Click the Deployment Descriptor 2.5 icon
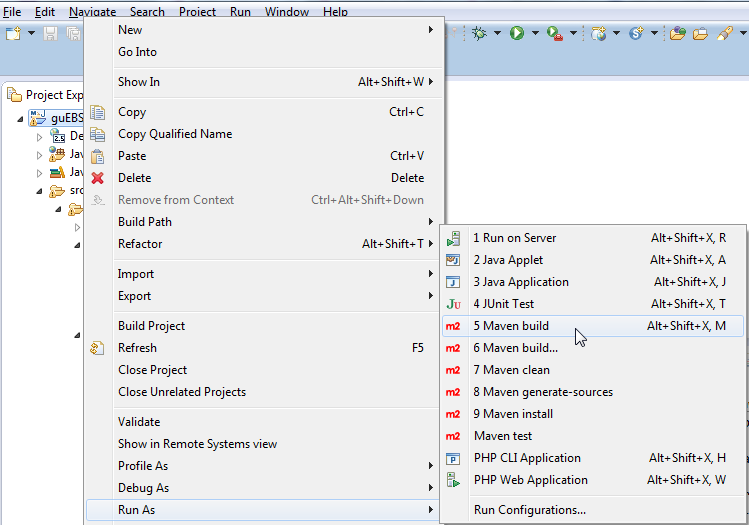This screenshot has width=749, height=525. click(x=57, y=136)
